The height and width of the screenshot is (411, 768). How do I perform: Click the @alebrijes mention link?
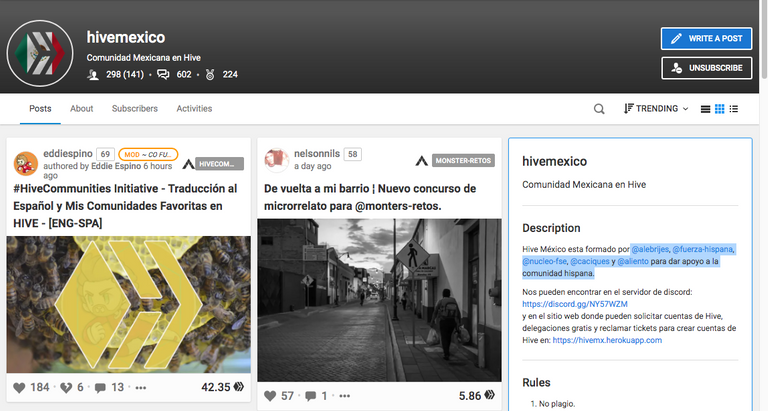tap(650, 249)
